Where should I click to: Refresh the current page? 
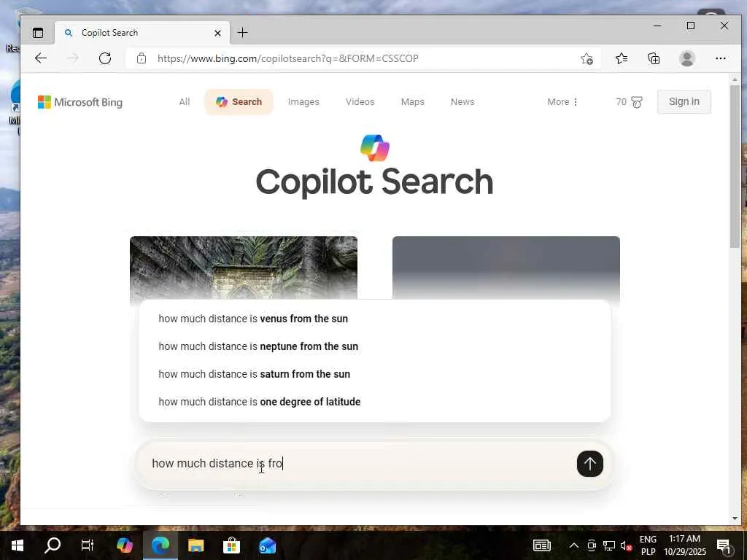[x=105, y=58]
